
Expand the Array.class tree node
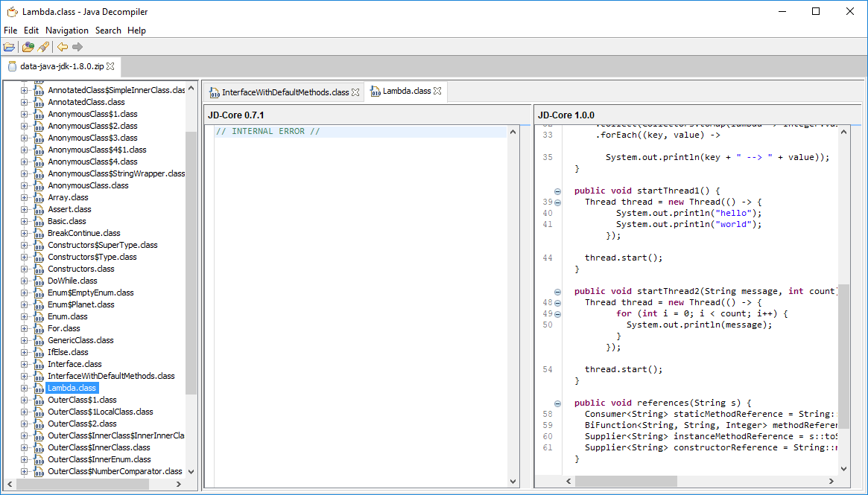(25, 197)
